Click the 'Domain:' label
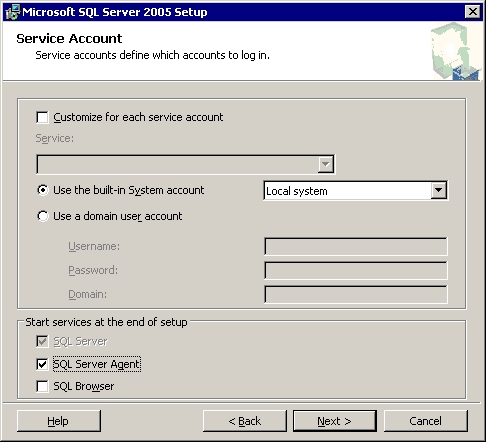The image size is (486, 442). pyautogui.click(x=87, y=294)
